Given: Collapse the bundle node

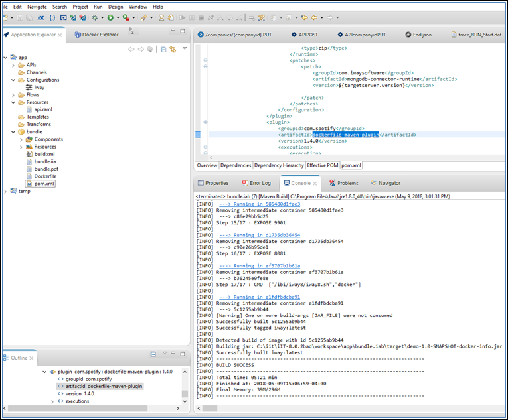Looking at the screenshot, I should [x=13, y=132].
